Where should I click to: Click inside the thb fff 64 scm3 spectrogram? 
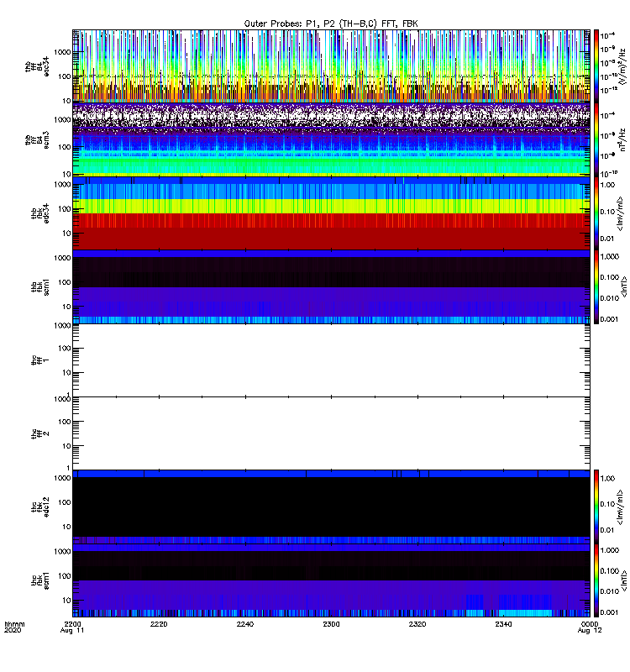click(331, 139)
